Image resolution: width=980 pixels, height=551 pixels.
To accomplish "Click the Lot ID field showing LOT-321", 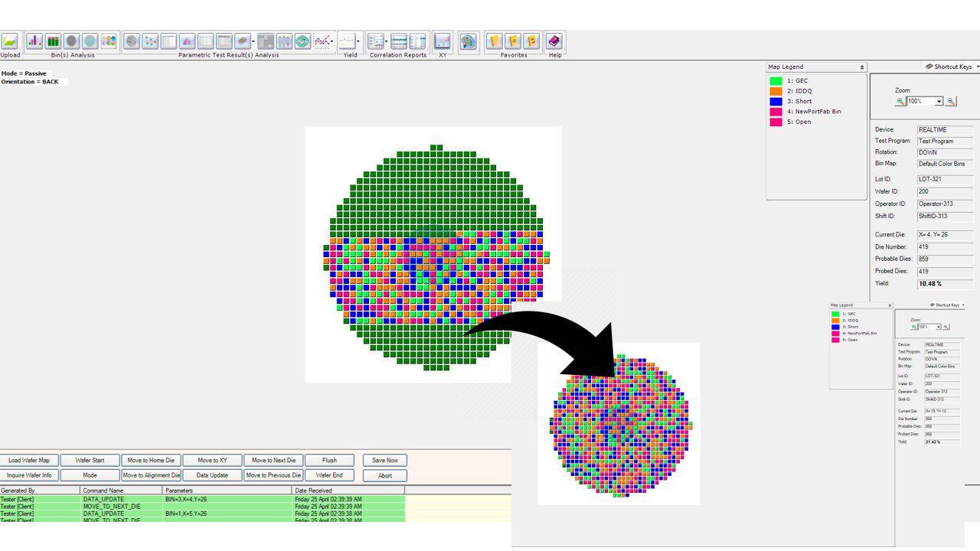I will click(945, 179).
